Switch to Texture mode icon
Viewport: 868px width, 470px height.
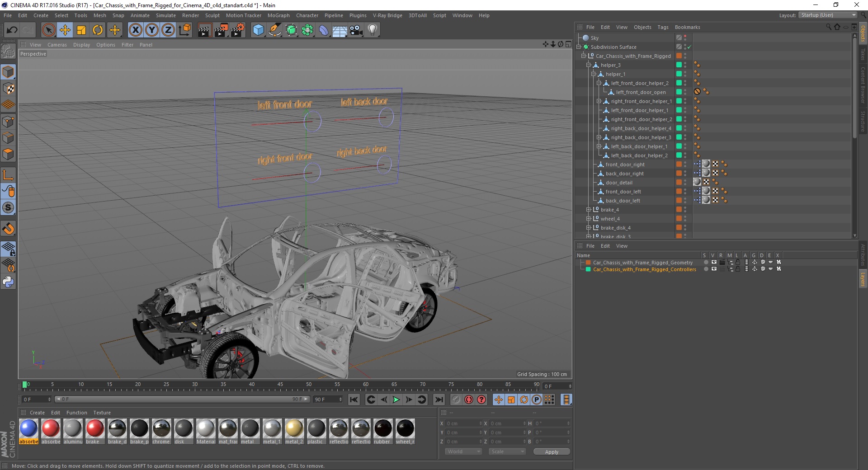[x=8, y=89]
